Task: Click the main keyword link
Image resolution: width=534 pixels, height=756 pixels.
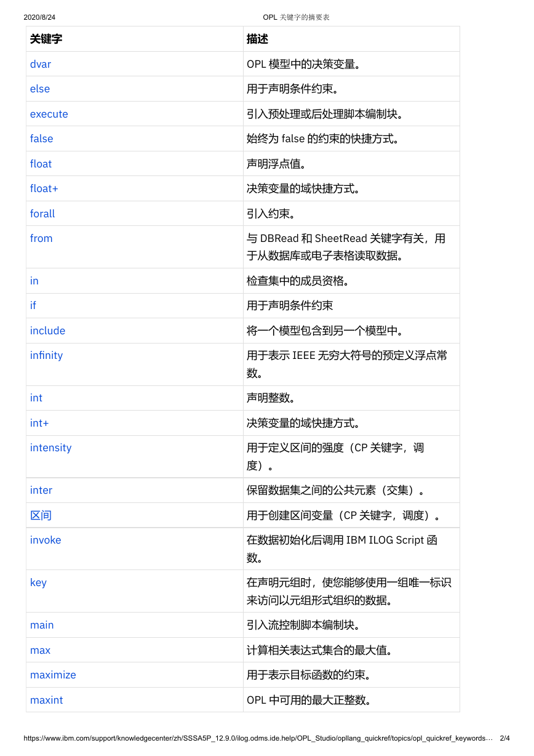Action: 42,625
